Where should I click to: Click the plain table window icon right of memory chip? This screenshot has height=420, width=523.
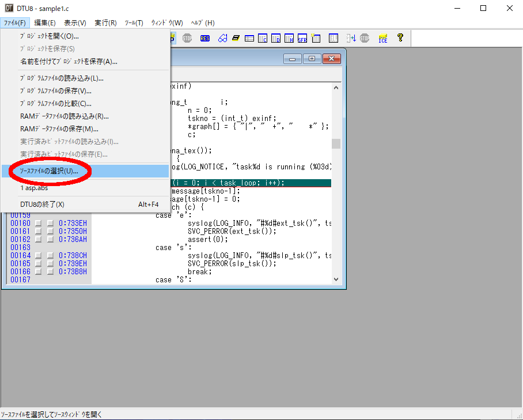click(x=249, y=39)
